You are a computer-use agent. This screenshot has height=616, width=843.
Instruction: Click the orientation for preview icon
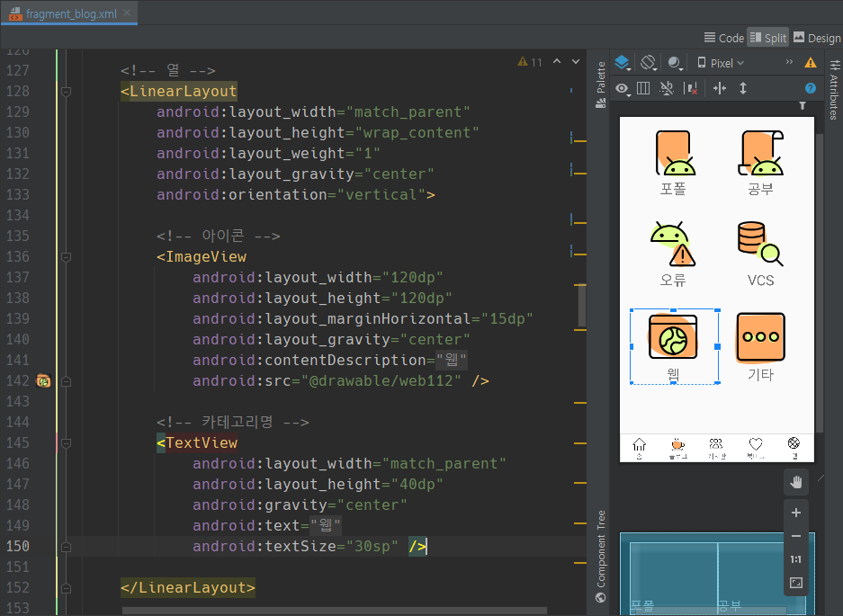point(649,63)
